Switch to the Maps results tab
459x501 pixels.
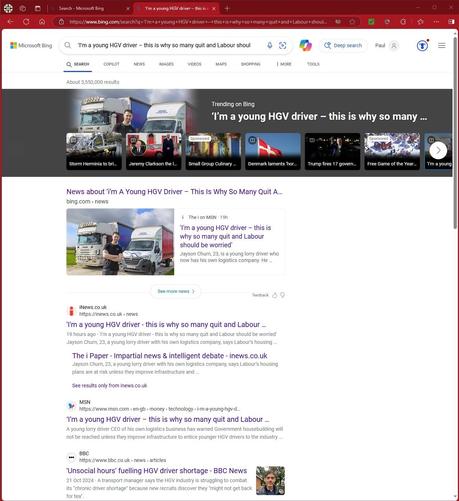pos(221,64)
